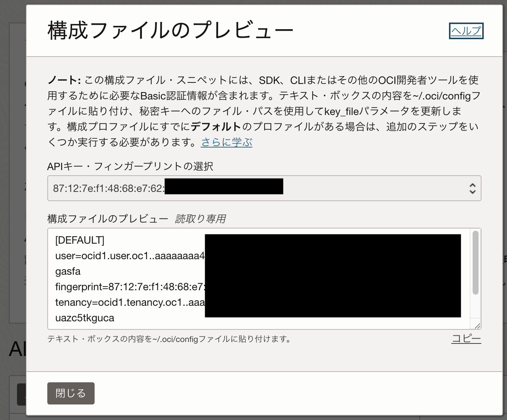Image resolution: width=507 pixels, height=420 pixels.
Task: Copy the config file using コピー link
Action: pos(466,339)
